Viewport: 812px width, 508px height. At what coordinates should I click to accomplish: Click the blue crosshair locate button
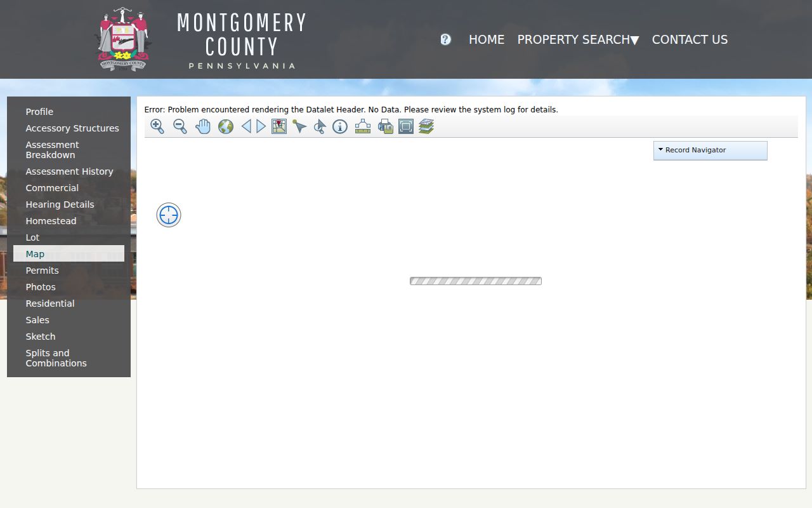click(169, 215)
